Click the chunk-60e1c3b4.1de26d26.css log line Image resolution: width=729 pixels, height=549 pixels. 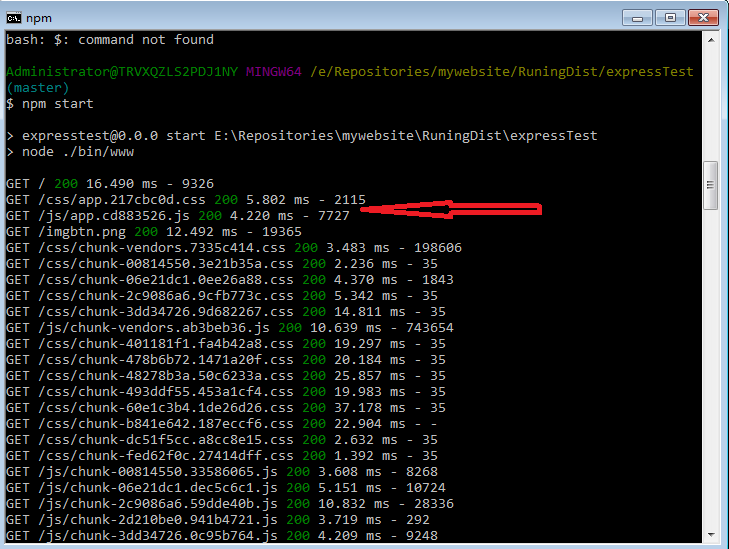(226, 408)
